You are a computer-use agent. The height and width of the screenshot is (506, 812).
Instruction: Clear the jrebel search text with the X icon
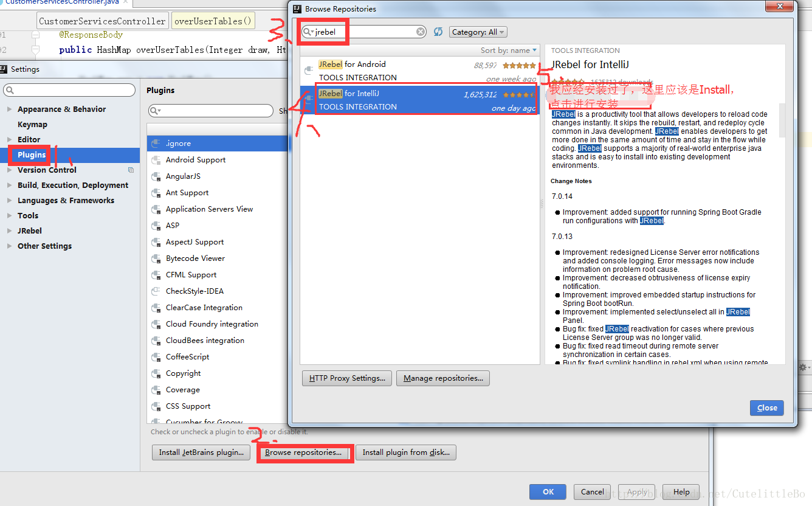421,32
